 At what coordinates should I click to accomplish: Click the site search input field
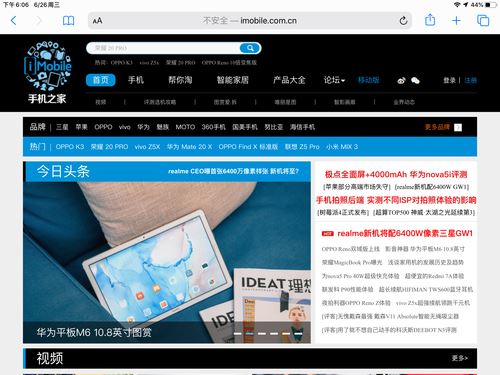click(163, 48)
